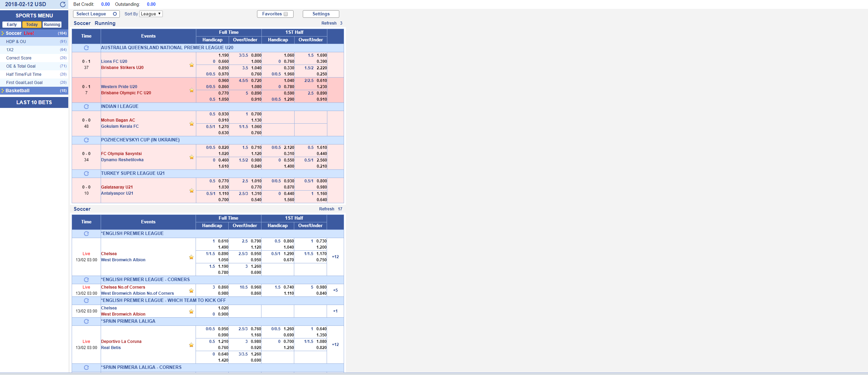
Task: Click refresh icon beside the date
Action: [63, 4]
